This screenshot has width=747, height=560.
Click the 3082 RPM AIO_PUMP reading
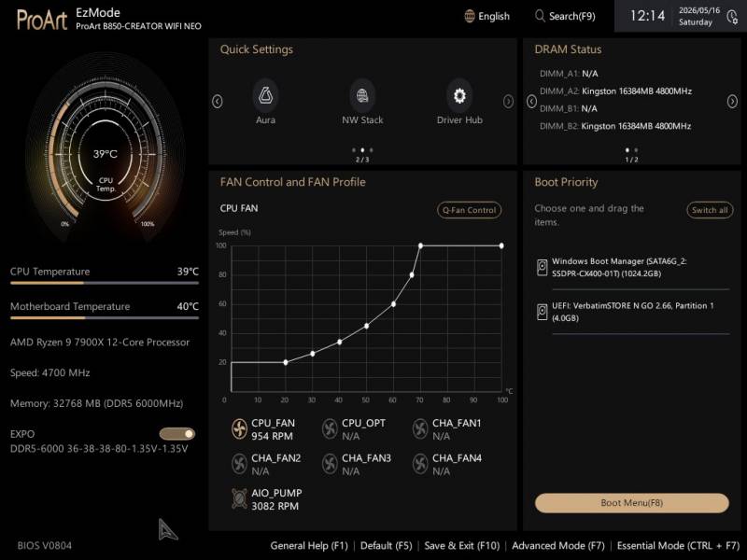point(275,506)
